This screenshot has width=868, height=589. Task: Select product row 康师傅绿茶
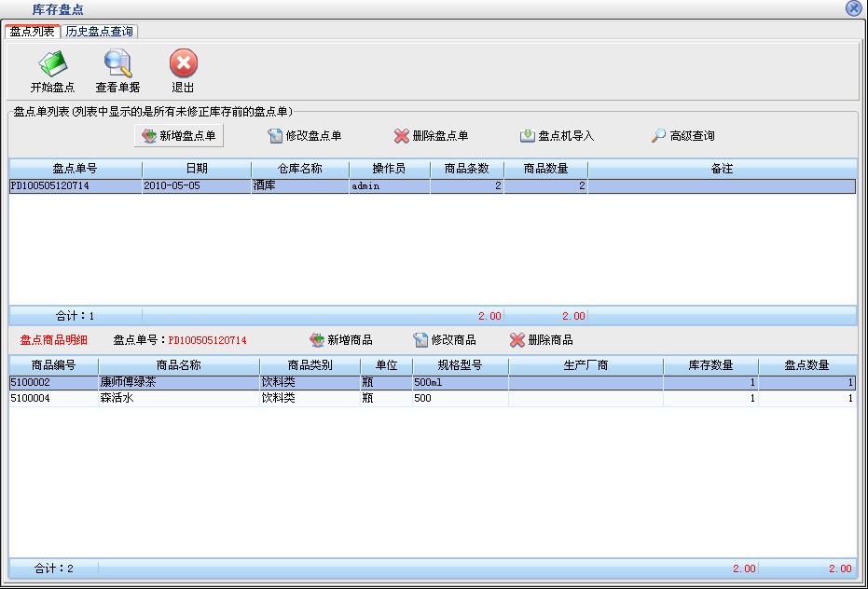click(132, 382)
